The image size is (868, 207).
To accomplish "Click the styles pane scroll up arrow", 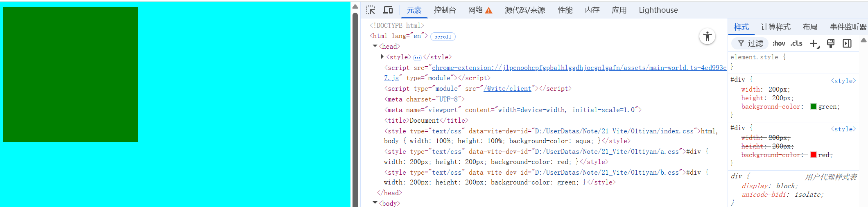I will click(863, 40).
